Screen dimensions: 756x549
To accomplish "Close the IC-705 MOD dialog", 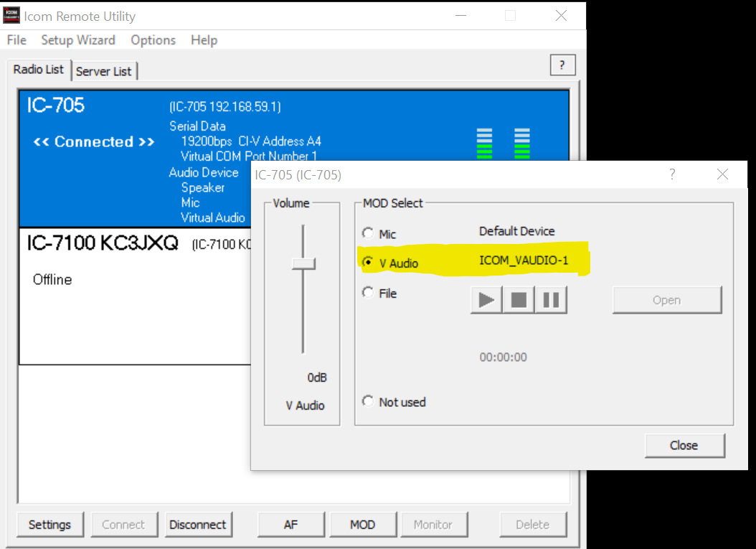I will coord(684,446).
